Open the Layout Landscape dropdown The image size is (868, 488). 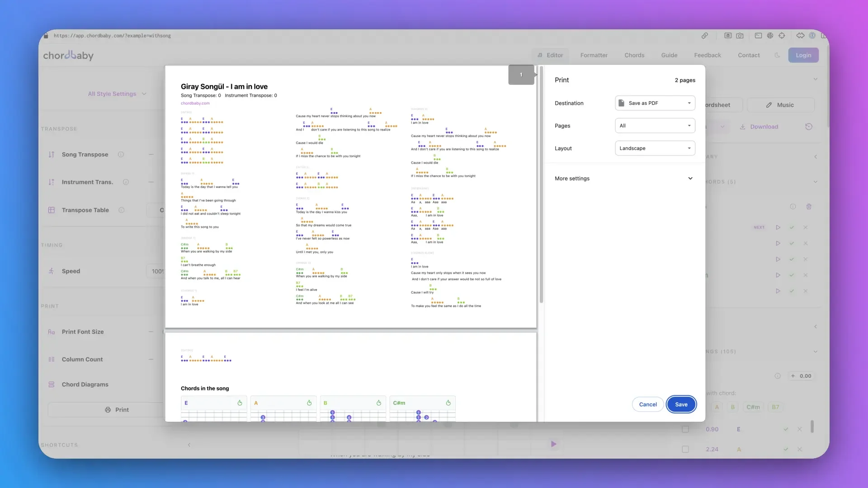click(655, 148)
